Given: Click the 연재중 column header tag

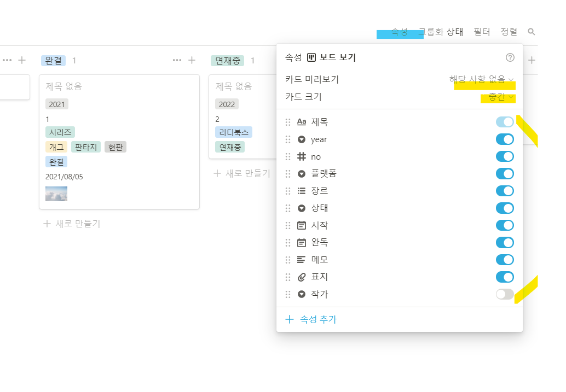Looking at the screenshot, I should 227,61.
